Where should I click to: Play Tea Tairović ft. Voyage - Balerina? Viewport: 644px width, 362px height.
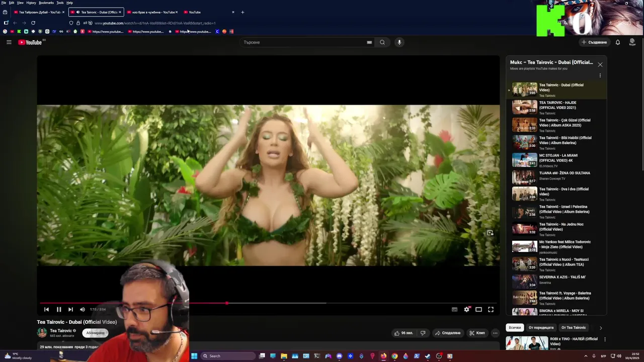coord(556,298)
